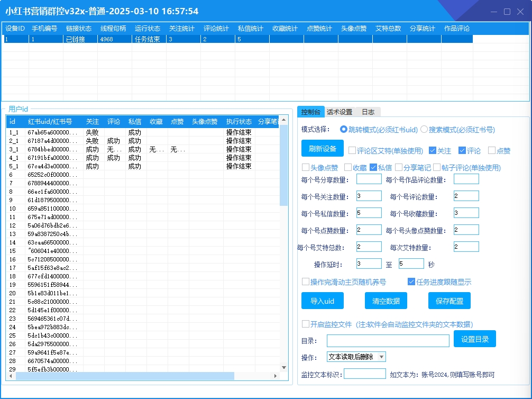
Task: Uncheck the 私信 checkbox
Action: (373, 167)
